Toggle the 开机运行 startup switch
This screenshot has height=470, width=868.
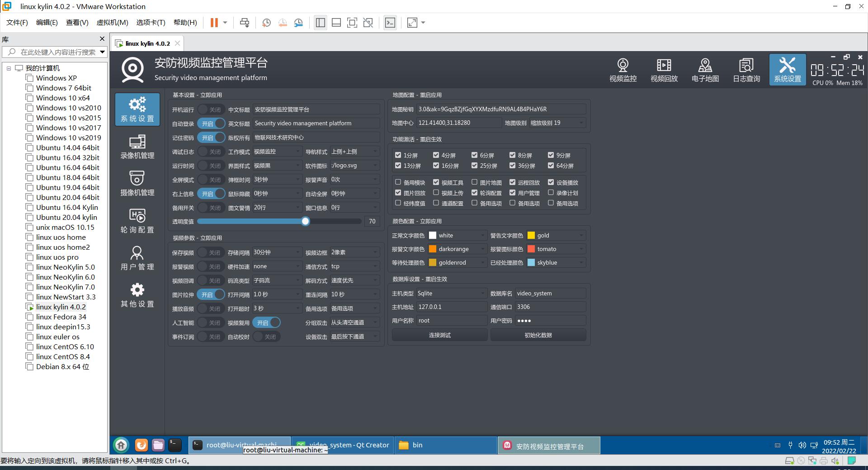coord(211,109)
